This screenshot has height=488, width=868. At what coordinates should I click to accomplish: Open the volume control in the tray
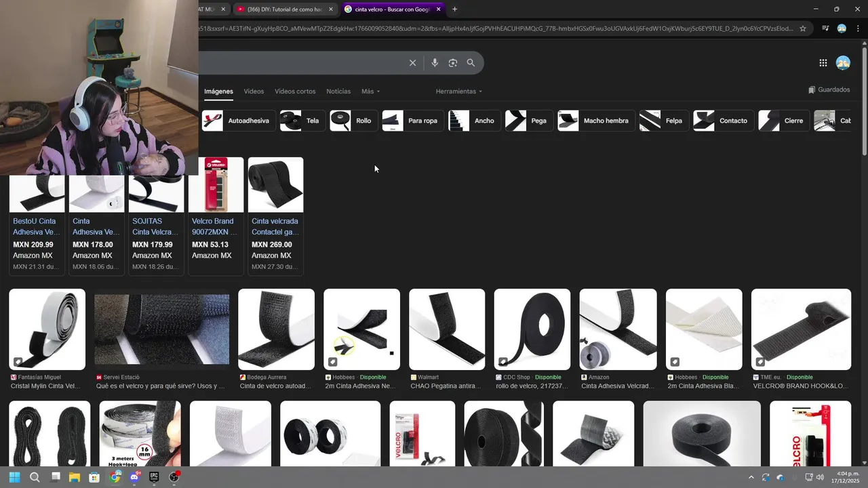[x=820, y=477]
